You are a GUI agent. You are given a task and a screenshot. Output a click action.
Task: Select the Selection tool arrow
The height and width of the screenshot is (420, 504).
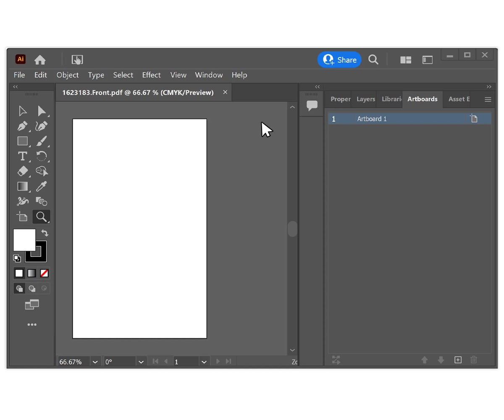coord(23,111)
